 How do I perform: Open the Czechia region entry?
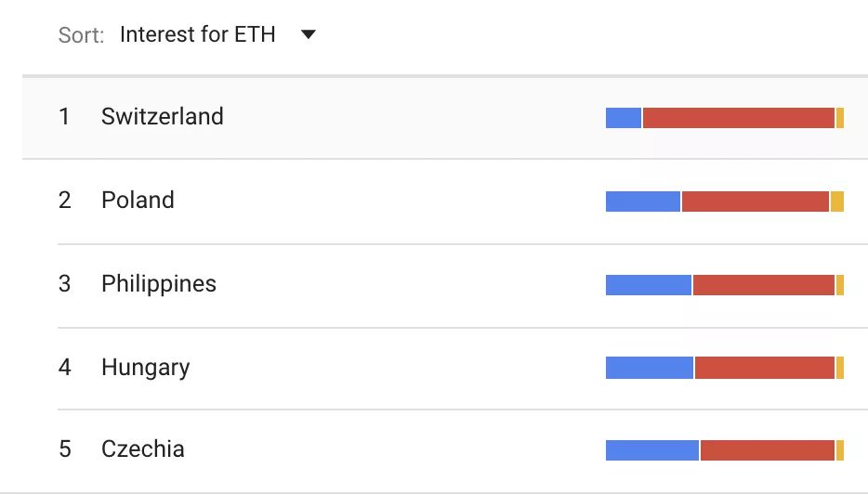[x=143, y=449]
